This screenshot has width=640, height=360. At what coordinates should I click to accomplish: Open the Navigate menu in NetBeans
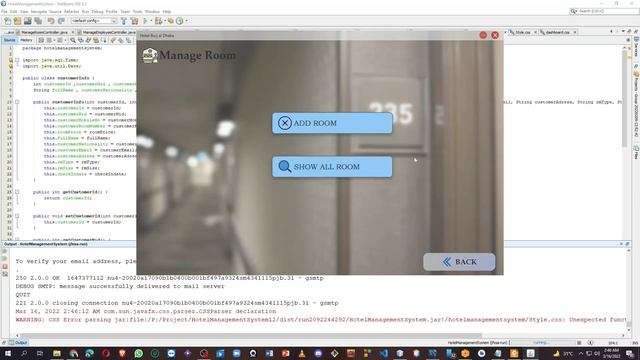point(39,11)
